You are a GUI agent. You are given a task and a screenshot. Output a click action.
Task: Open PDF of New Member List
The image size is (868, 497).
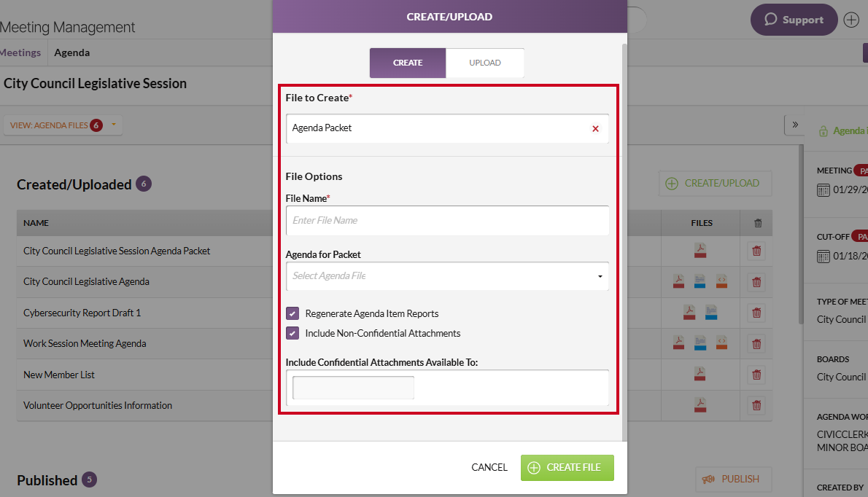700,375
